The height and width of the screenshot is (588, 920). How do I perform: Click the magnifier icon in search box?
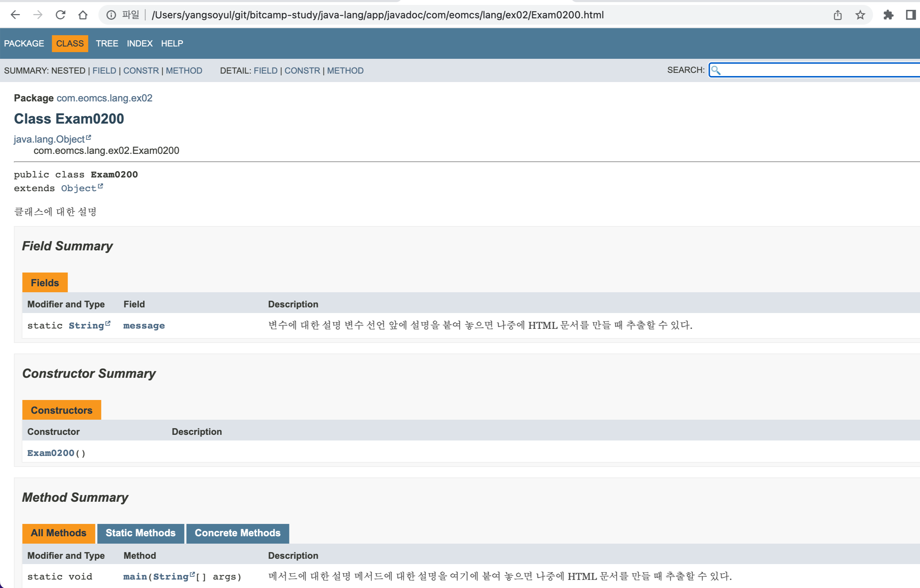coord(716,70)
